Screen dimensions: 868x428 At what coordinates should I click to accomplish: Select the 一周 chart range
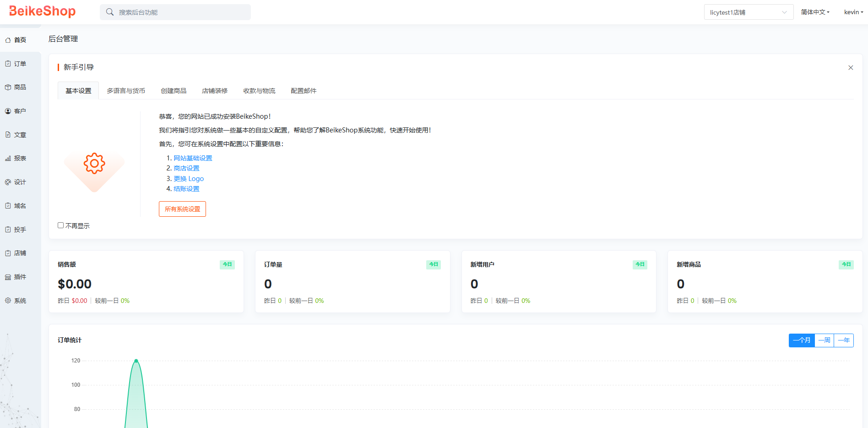point(825,340)
